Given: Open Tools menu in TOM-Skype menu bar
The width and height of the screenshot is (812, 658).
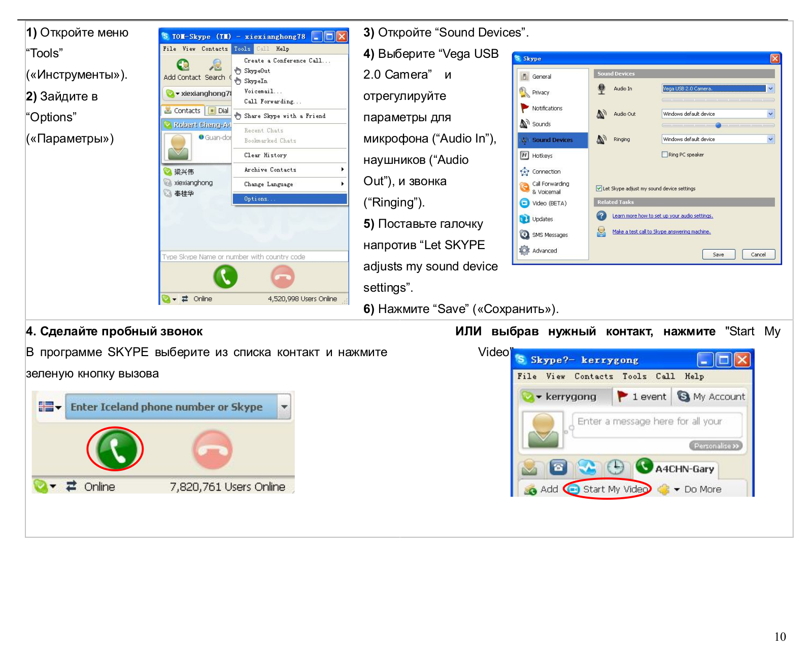Looking at the screenshot, I should (x=243, y=49).
